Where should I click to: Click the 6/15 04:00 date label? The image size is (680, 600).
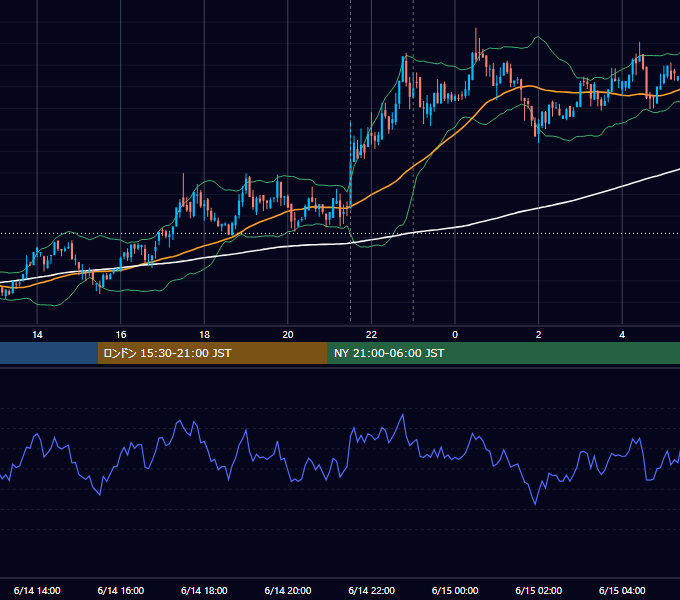pyautogui.click(x=622, y=590)
